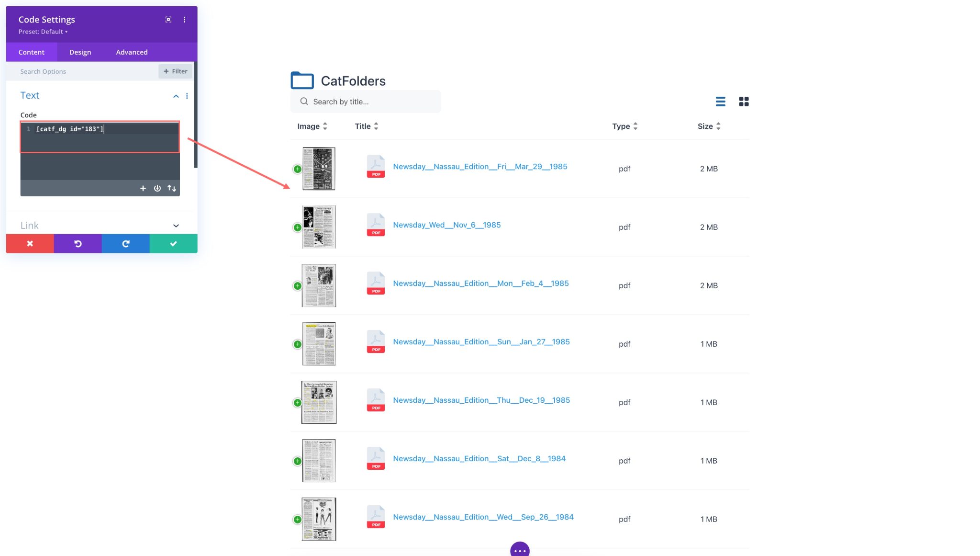
Task: Toggle Size column sort order
Action: coord(719,126)
